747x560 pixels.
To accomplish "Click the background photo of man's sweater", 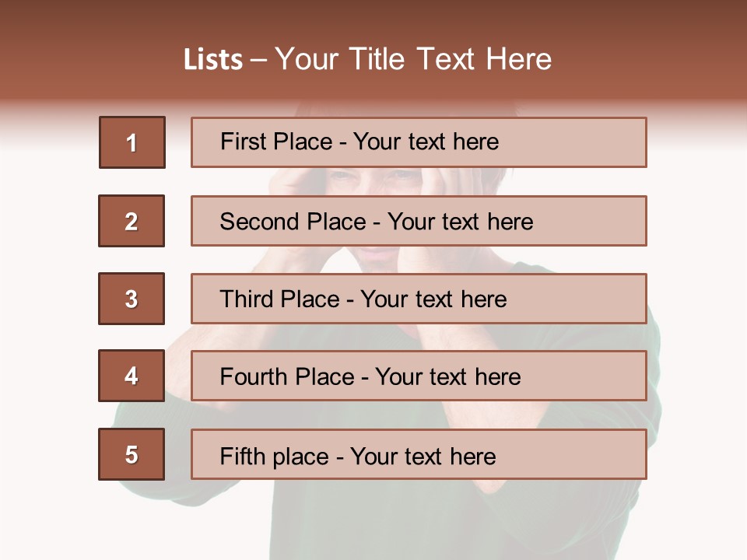I will point(429,519).
